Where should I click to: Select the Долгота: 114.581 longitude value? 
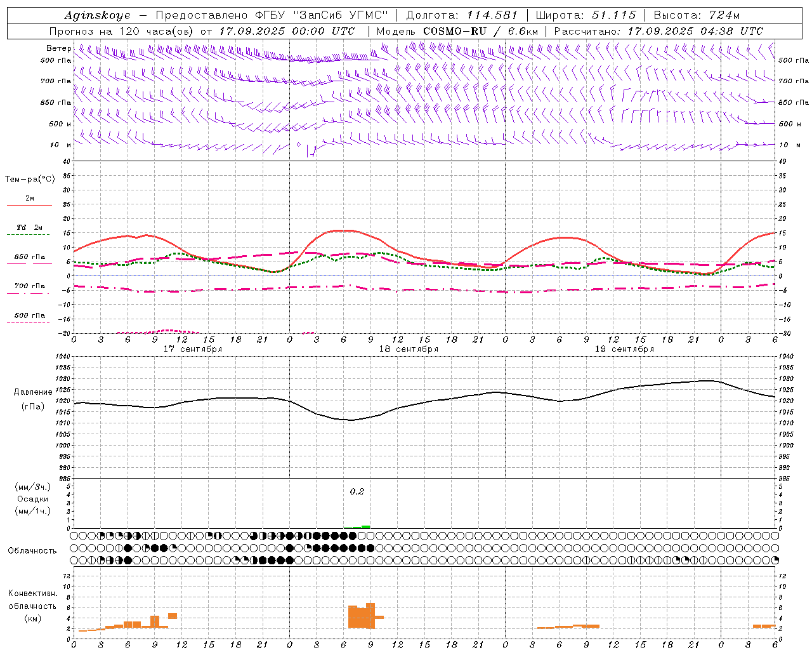click(462, 15)
